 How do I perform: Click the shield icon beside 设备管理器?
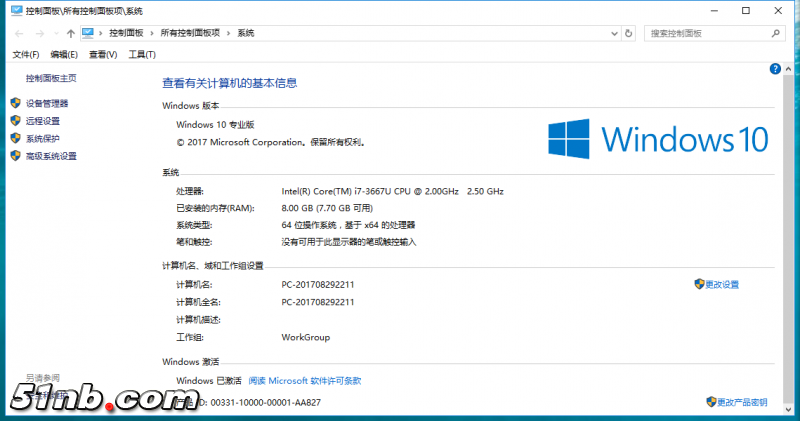[15, 103]
